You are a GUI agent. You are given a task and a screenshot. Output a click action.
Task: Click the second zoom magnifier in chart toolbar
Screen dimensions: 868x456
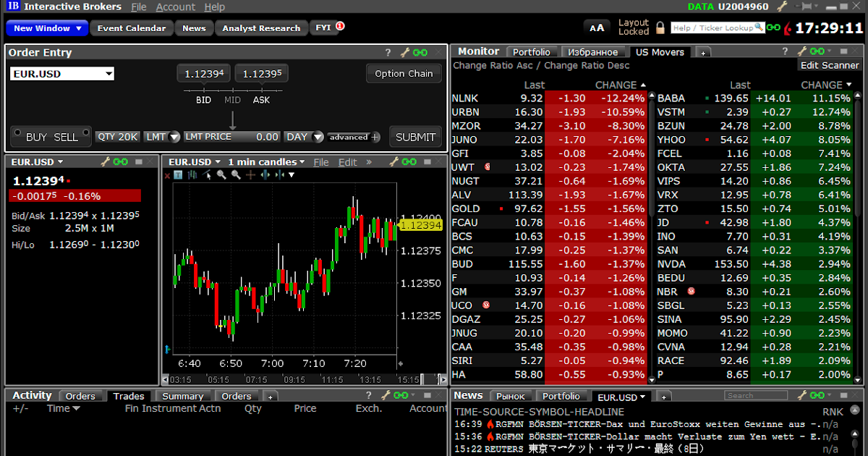[236, 174]
